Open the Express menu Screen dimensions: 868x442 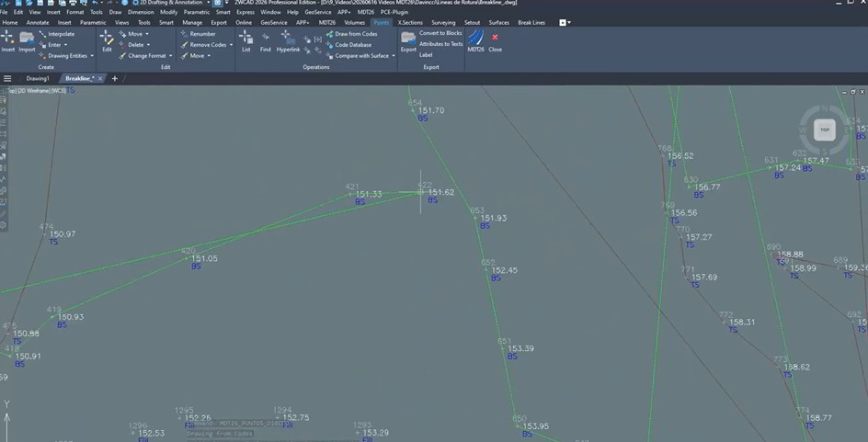[x=245, y=12]
